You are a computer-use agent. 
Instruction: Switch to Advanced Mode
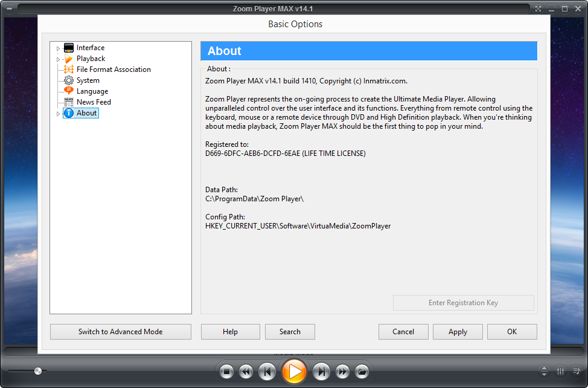(x=120, y=332)
